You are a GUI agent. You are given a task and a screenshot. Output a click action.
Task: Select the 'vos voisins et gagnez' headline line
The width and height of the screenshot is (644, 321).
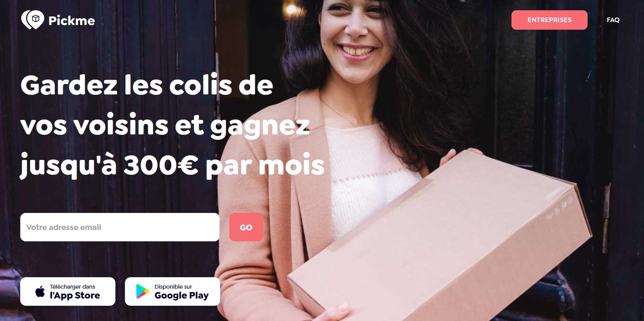pyautogui.click(x=165, y=125)
